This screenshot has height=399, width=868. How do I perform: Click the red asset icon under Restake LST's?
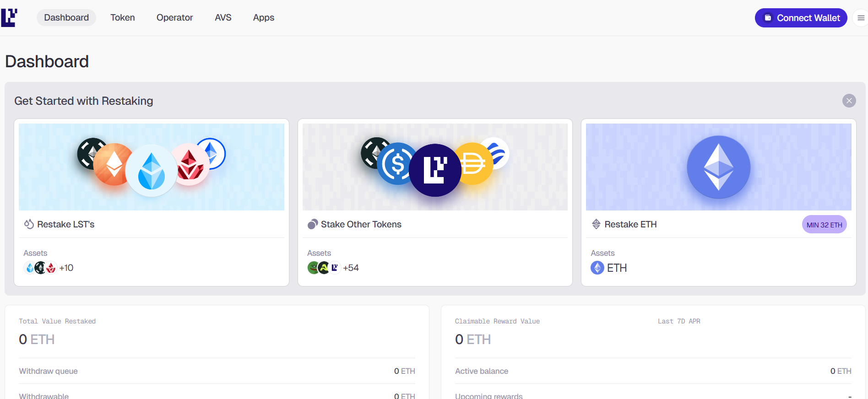pos(51,268)
